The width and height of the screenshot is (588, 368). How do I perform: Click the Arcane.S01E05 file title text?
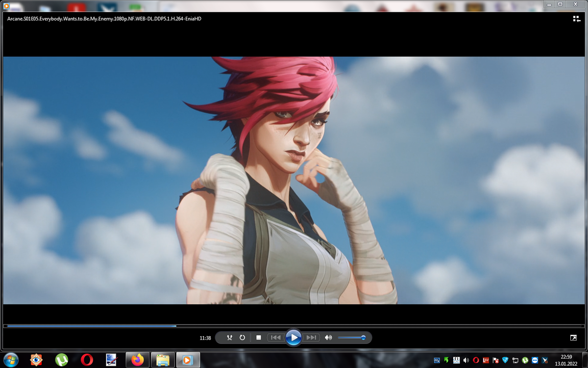pyautogui.click(x=104, y=19)
